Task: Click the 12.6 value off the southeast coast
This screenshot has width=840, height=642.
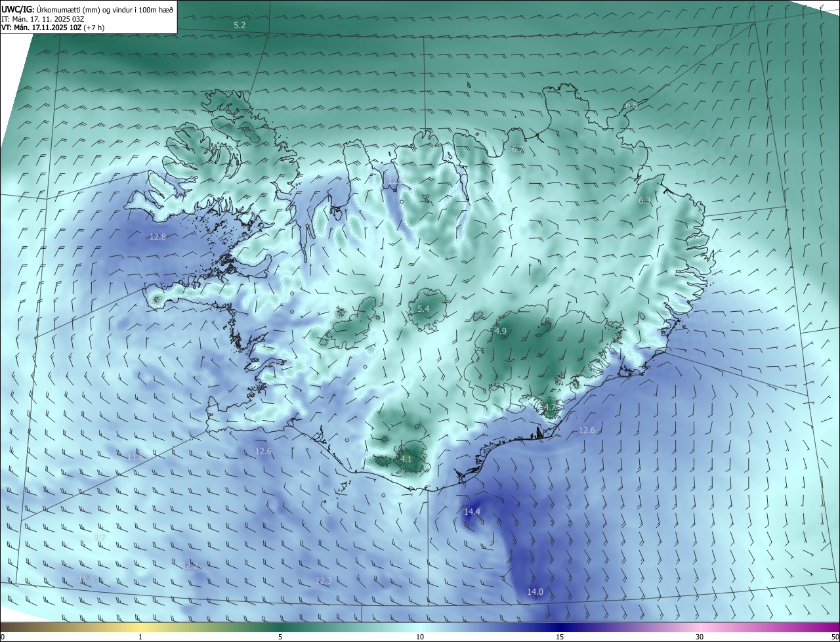Action: 587,430
